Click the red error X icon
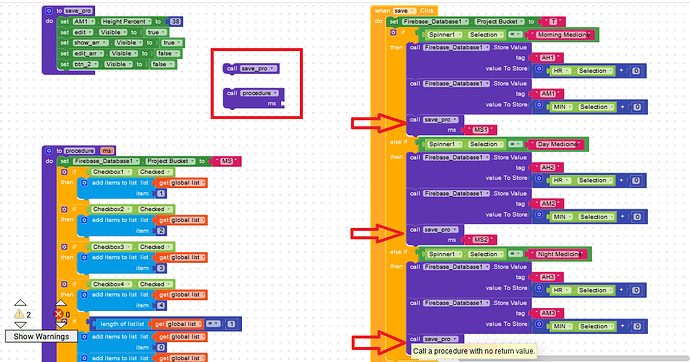 click(x=59, y=314)
